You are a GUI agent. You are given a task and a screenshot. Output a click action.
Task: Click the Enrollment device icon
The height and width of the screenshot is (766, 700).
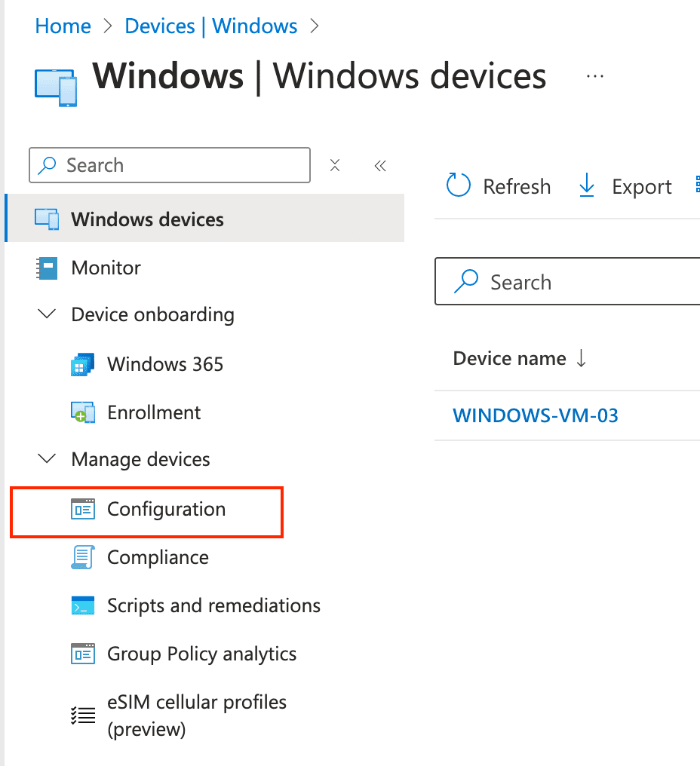coord(82,413)
